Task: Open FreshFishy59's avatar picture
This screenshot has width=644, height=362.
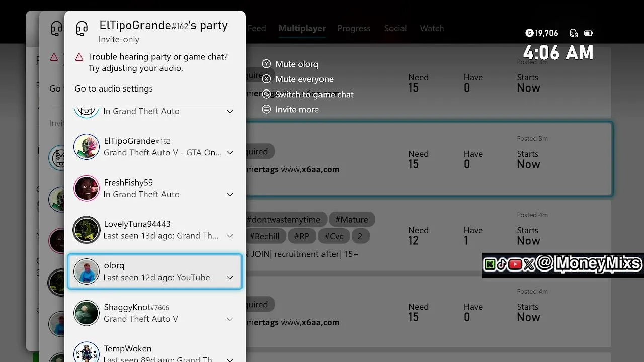Action: (x=87, y=189)
